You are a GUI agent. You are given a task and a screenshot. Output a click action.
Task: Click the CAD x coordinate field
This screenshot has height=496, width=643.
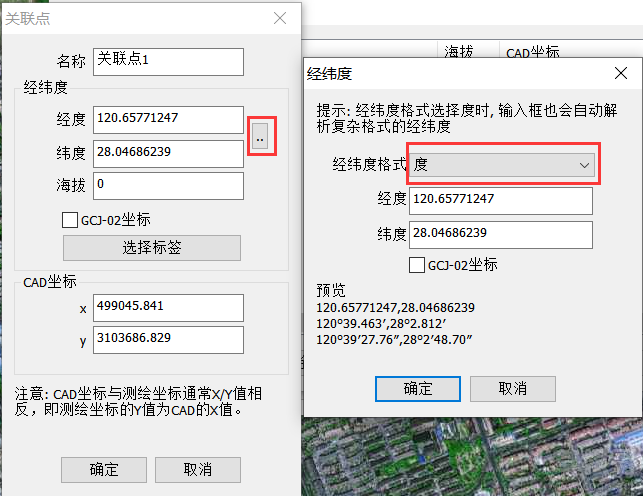tap(169, 308)
